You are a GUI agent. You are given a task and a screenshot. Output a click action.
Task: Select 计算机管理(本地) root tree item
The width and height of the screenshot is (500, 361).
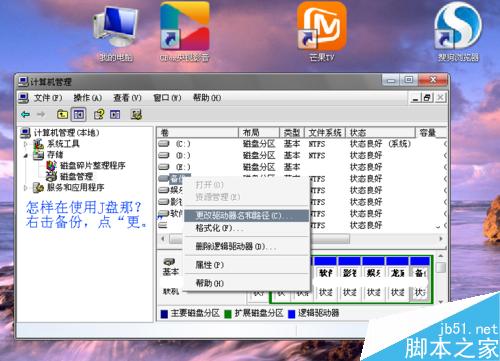67,133
